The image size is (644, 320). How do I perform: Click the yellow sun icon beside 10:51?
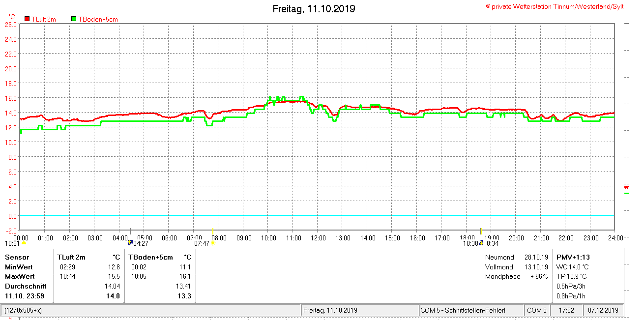point(23,243)
